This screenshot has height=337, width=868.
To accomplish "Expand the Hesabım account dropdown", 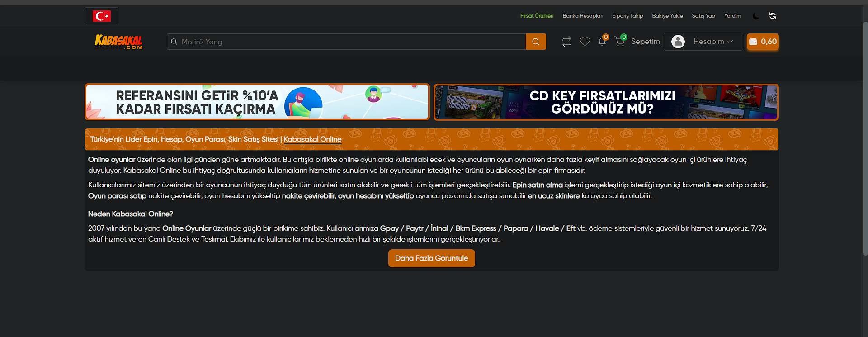I will coord(703,42).
